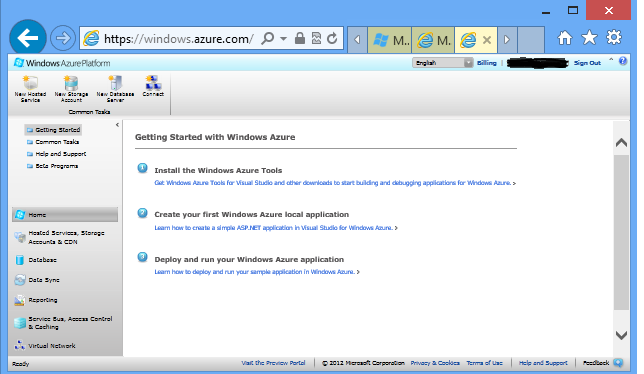The image size is (644, 374).
Task: Open a new blank tab
Action: tap(531, 40)
